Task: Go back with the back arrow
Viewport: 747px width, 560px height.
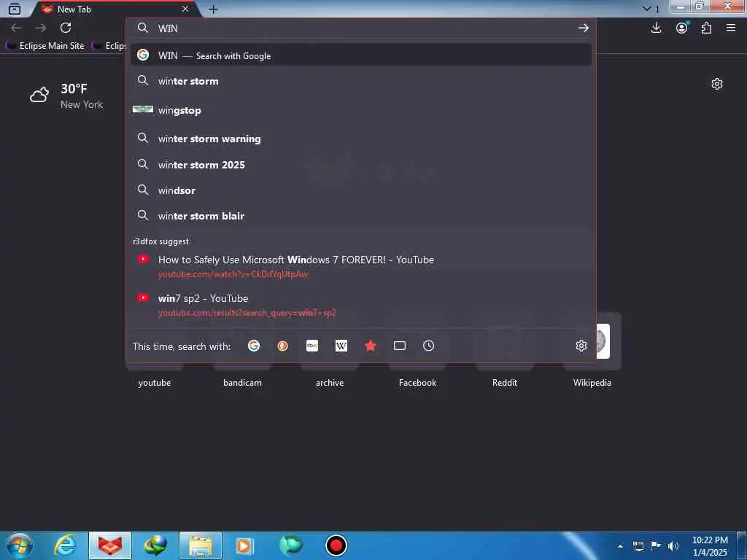Action: (x=16, y=28)
